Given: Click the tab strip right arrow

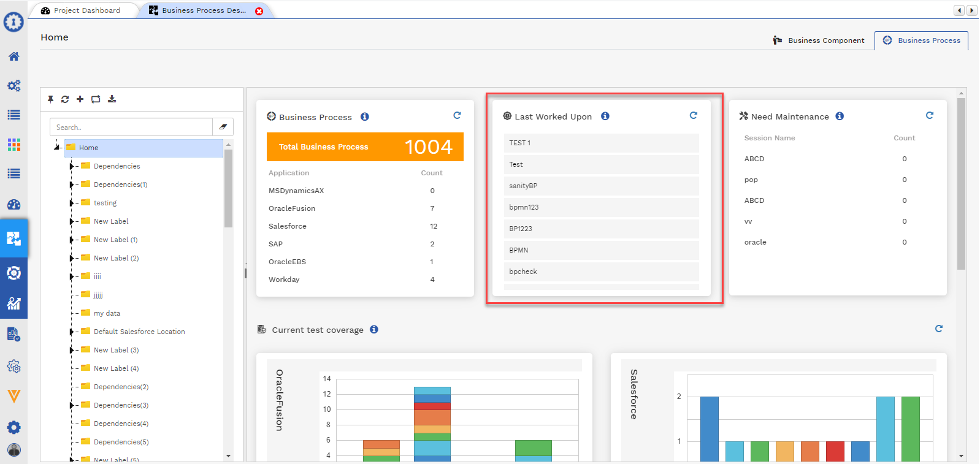Looking at the screenshot, I should pyautogui.click(x=971, y=10).
